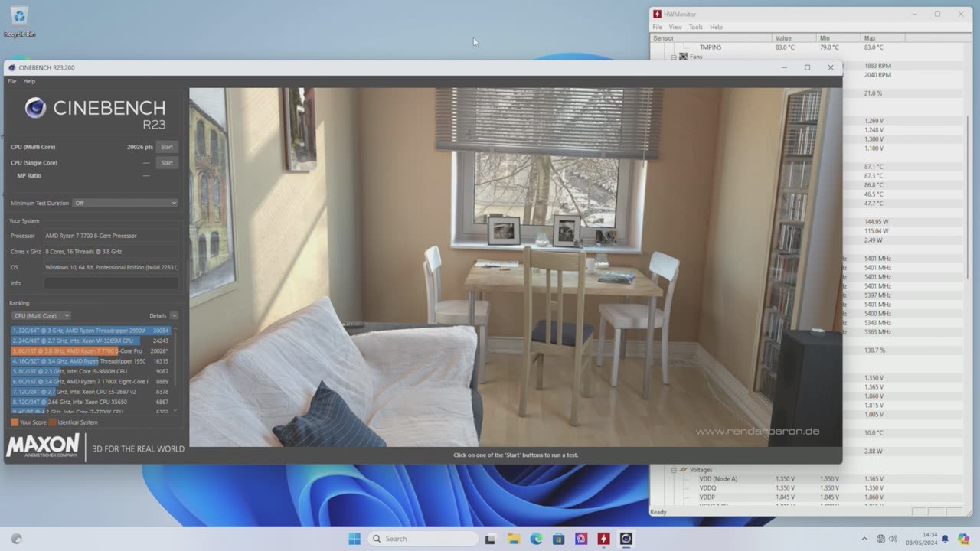Click the Sensor column header in HWMonitor
Image resolution: width=980 pixels, height=551 pixels.
(710, 37)
